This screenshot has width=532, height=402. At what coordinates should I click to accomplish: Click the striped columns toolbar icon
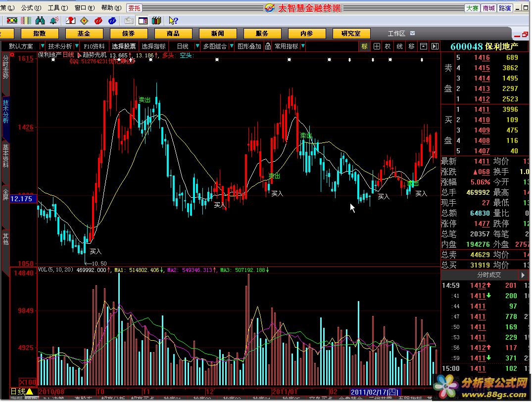(26, 21)
